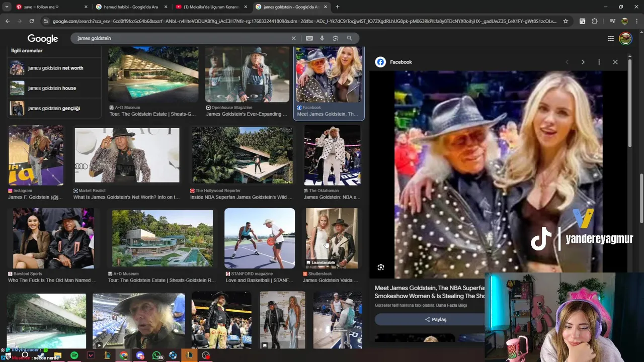Open the selected Facebook result thumbnail
The height and width of the screenshot is (362, 644).
tap(329, 74)
